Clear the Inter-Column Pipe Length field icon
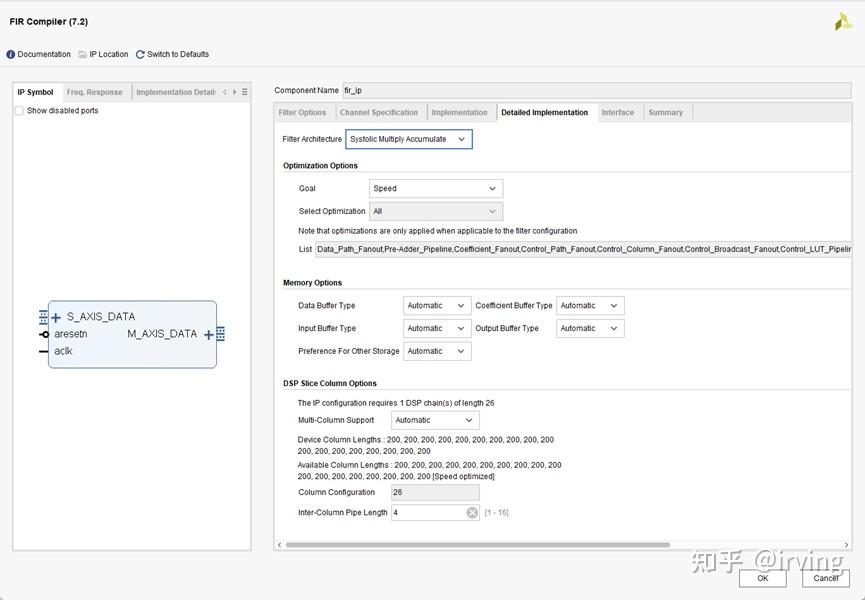The image size is (865, 600). tap(472, 513)
